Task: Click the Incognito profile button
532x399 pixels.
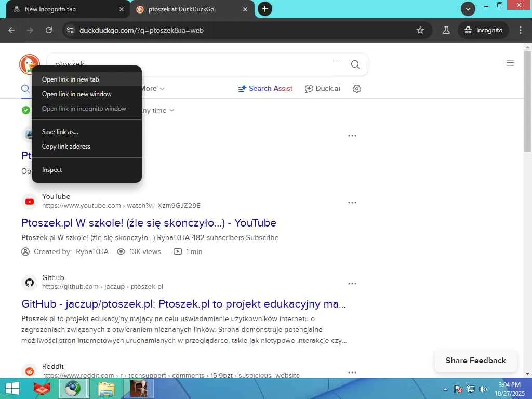Action: pyautogui.click(x=483, y=30)
